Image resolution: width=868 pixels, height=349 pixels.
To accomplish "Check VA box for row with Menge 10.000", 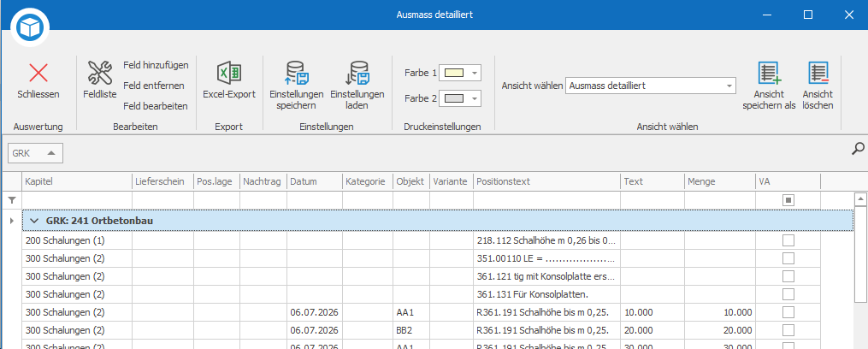I will tap(788, 312).
